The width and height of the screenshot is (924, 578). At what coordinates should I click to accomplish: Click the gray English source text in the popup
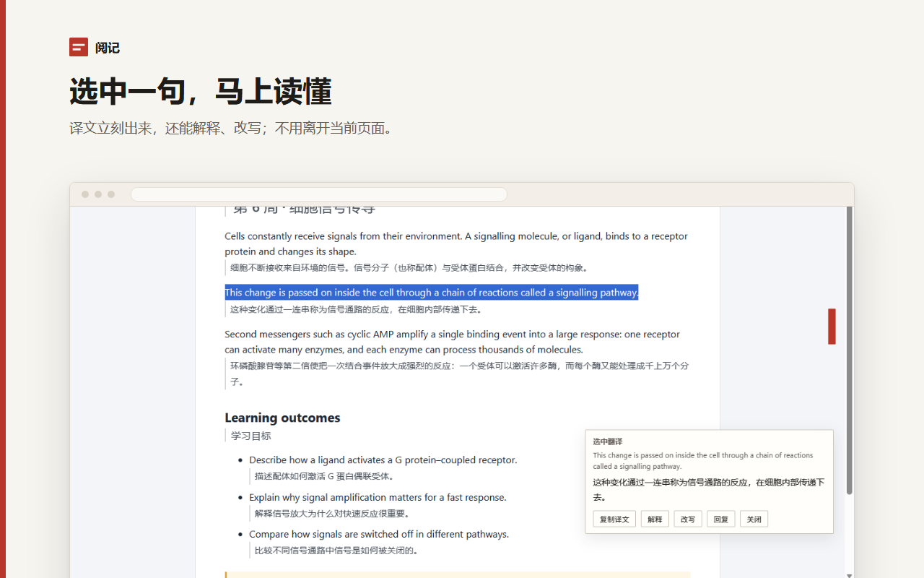(x=703, y=461)
